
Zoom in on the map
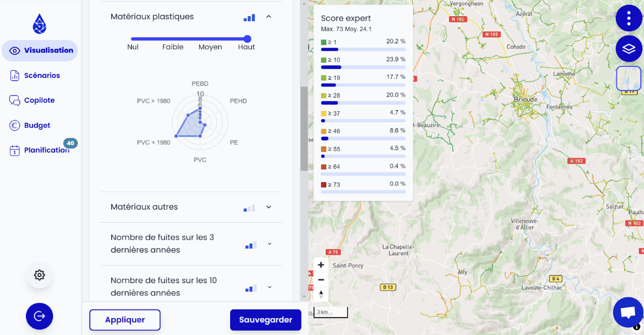coord(321,265)
